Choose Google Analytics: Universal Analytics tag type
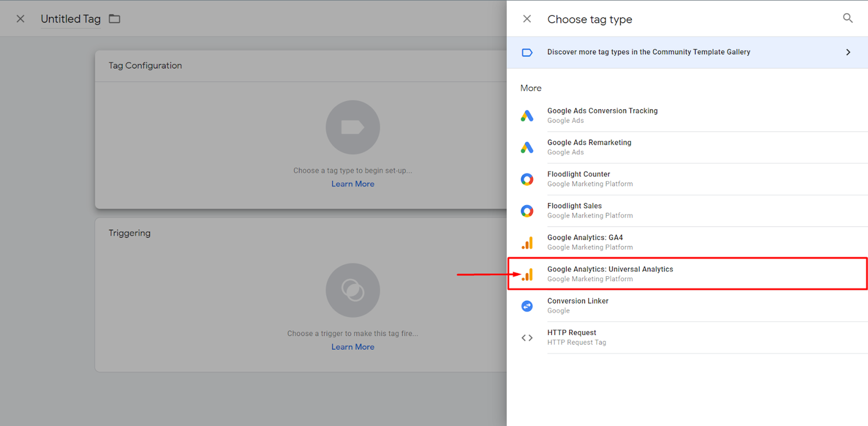Viewport: 868px width, 426px height. tap(687, 274)
